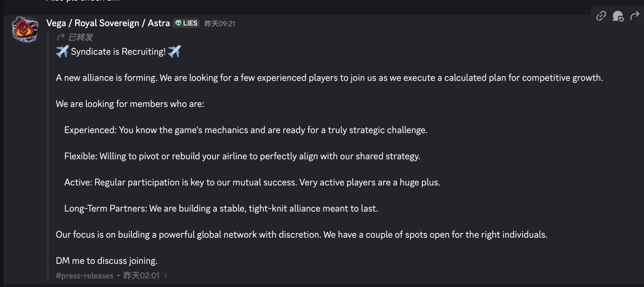The width and height of the screenshot is (644, 287).
Task: Click the 昨天09:21 message timestamp
Action: point(220,23)
